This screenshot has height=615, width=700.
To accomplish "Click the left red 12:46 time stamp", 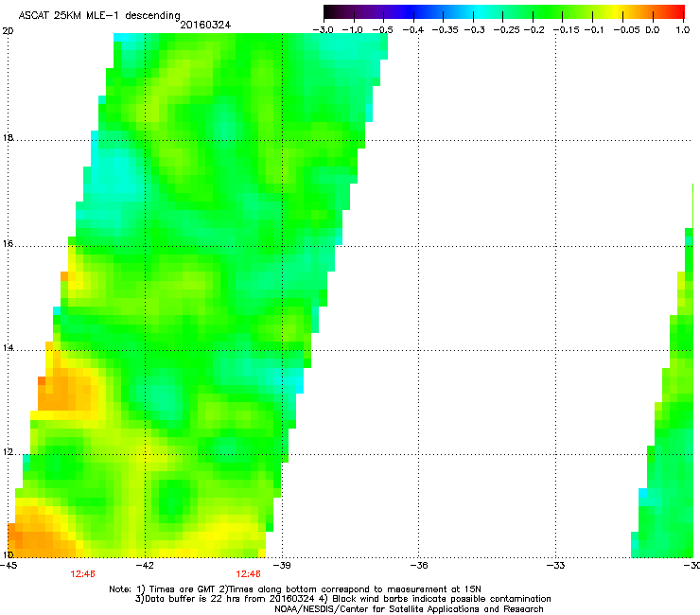I will pyautogui.click(x=82, y=574).
